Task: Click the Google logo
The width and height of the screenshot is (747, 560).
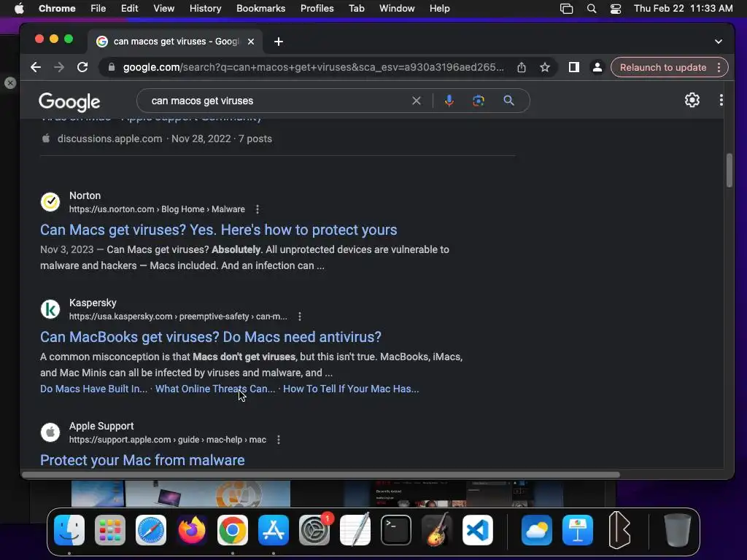Action: click(x=69, y=101)
